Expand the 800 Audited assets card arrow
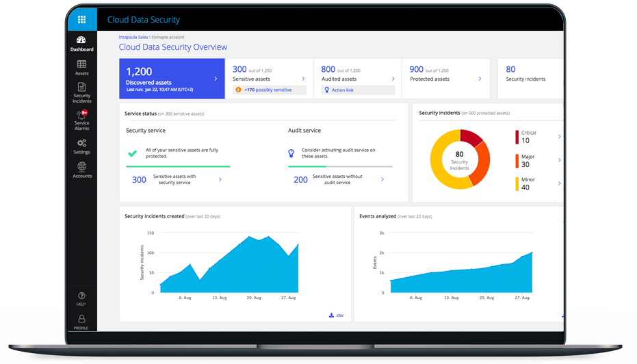Viewport: 637px width, 364px height. (x=393, y=79)
